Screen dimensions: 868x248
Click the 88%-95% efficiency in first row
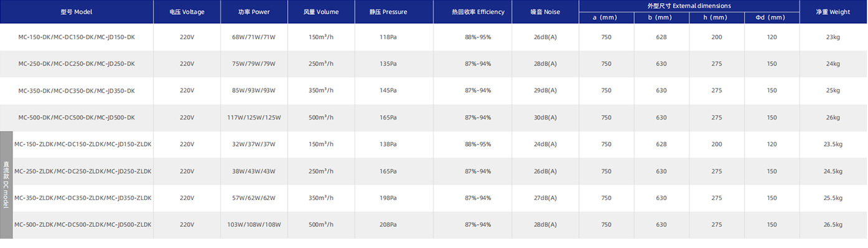click(x=478, y=37)
